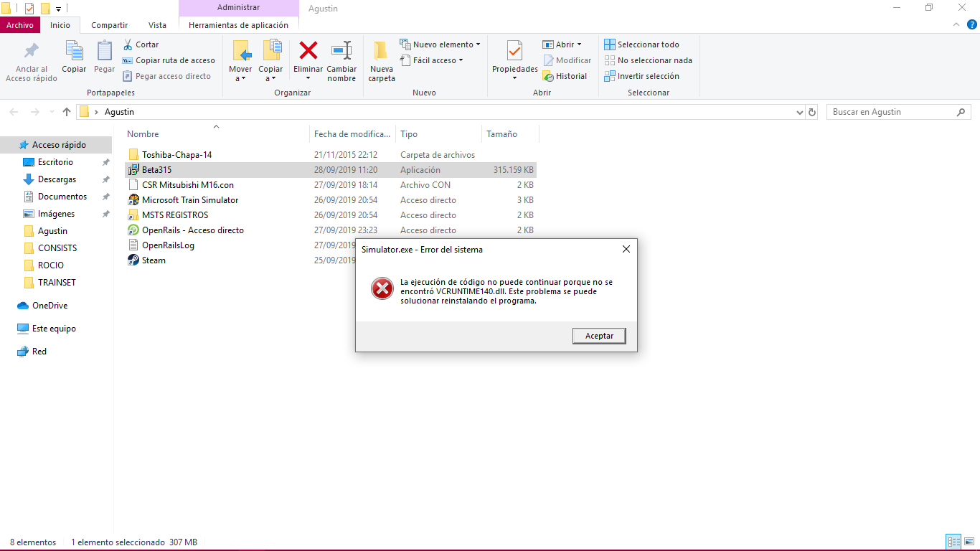Viewport: 980px width, 551px height.
Task: Sort by the Nombre column header
Action: point(143,134)
